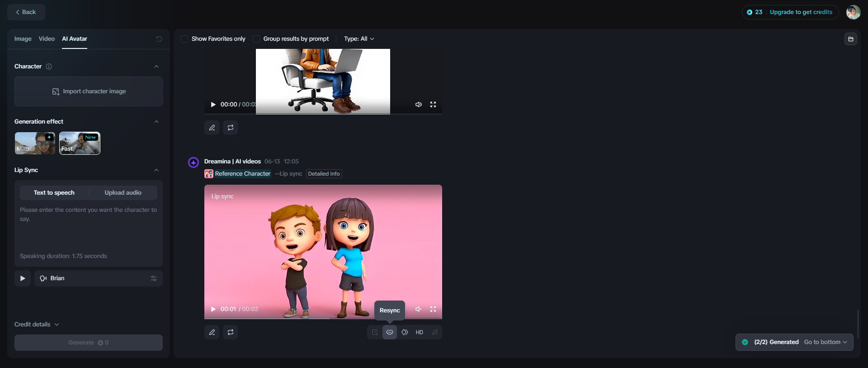868x368 pixels.
Task: Open the user profile avatar
Action: pyautogui.click(x=853, y=12)
